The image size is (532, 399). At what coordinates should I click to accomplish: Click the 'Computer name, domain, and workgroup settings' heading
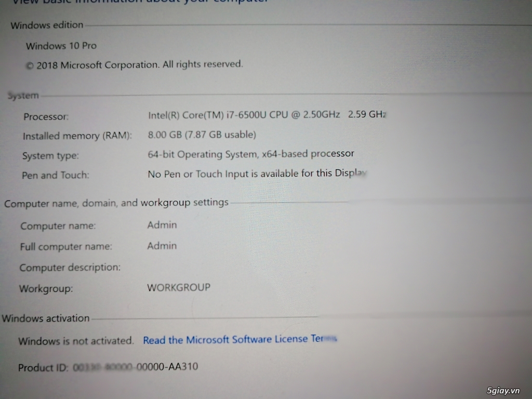point(116,203)
